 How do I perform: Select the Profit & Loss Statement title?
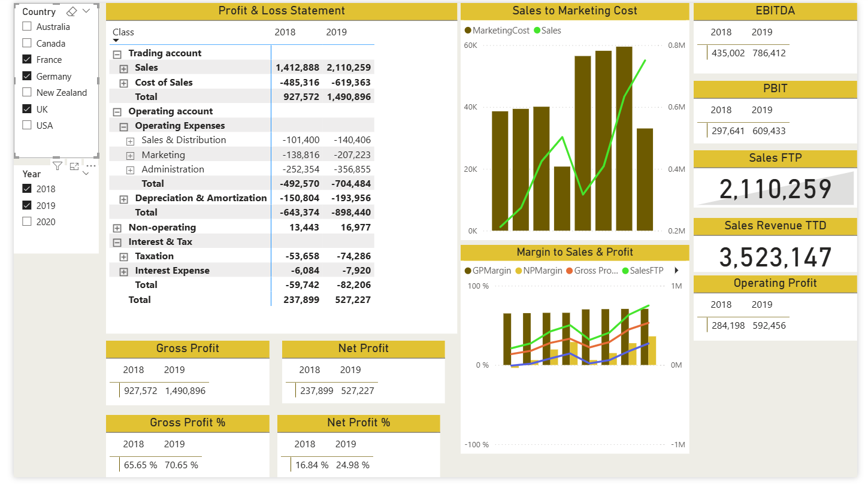pos(282,11)
